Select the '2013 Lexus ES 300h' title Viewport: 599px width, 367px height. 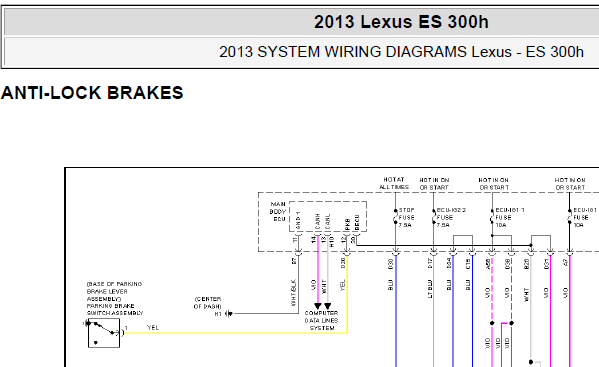401,22
